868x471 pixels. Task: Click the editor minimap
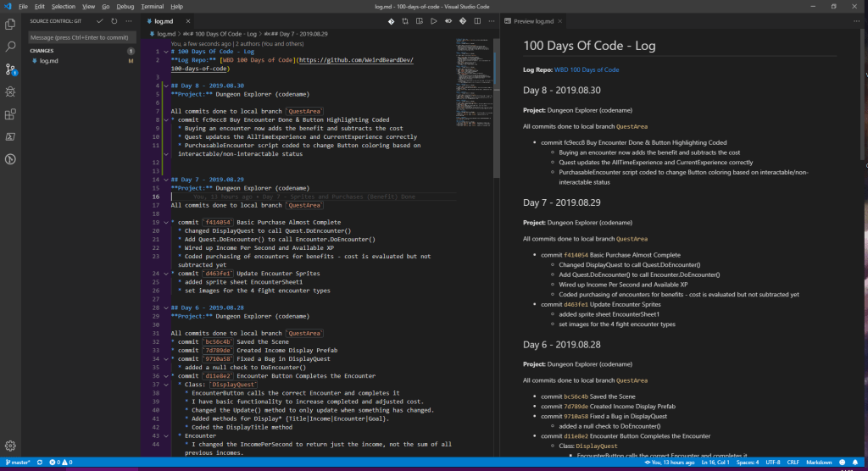(475, 83)
